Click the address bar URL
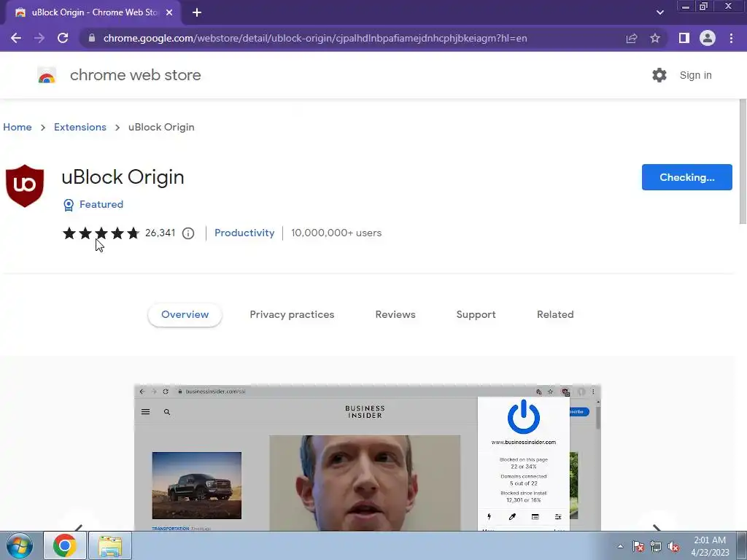747x560 pixels. tap(315, 38)
